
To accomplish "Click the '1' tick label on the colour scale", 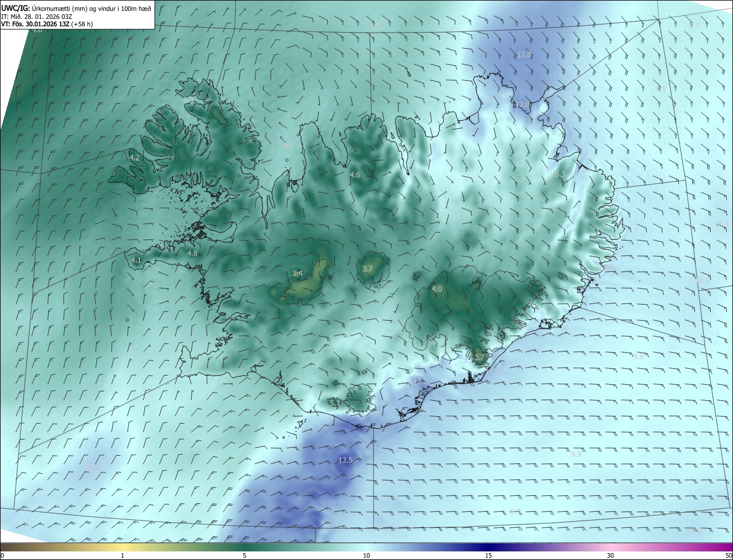I will click(123, 555).
